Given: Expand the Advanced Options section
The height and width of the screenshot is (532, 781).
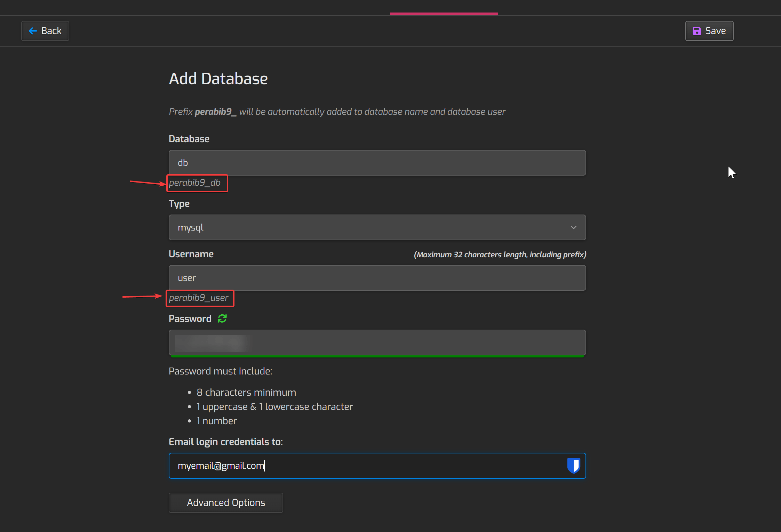Looking at the screenshot, I should 226,503.
